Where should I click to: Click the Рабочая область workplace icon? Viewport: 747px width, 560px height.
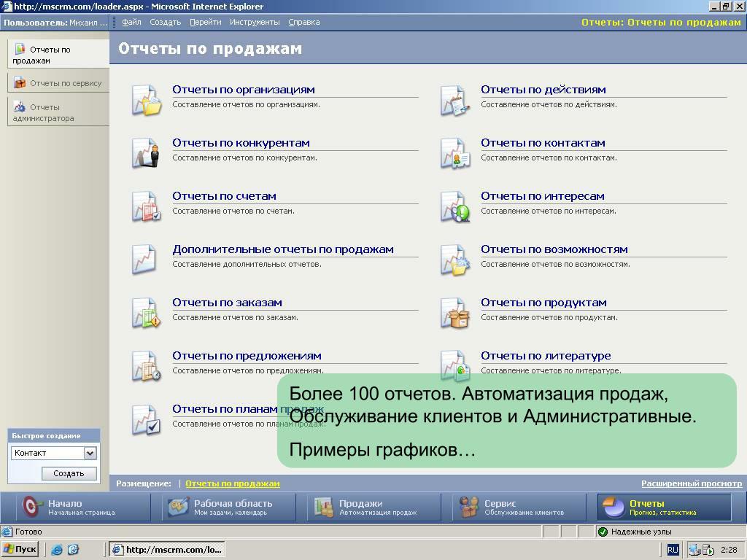[179, 507]
